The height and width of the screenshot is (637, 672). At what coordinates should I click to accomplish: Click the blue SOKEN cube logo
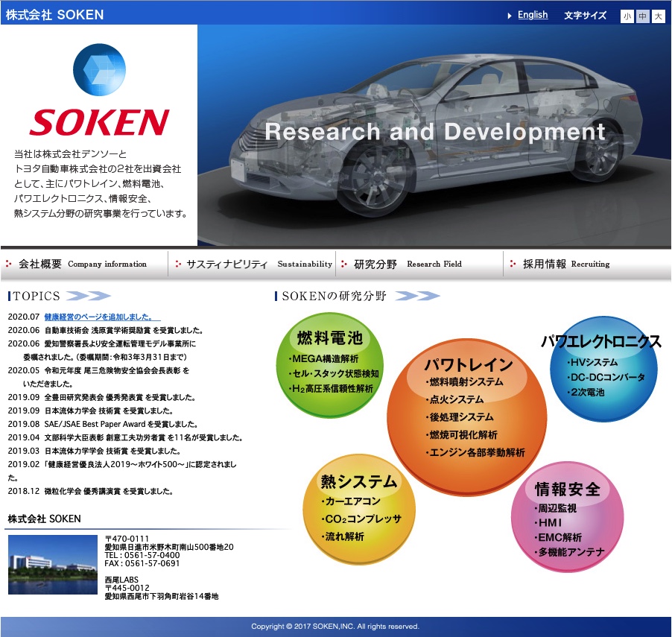click(99, 69)
